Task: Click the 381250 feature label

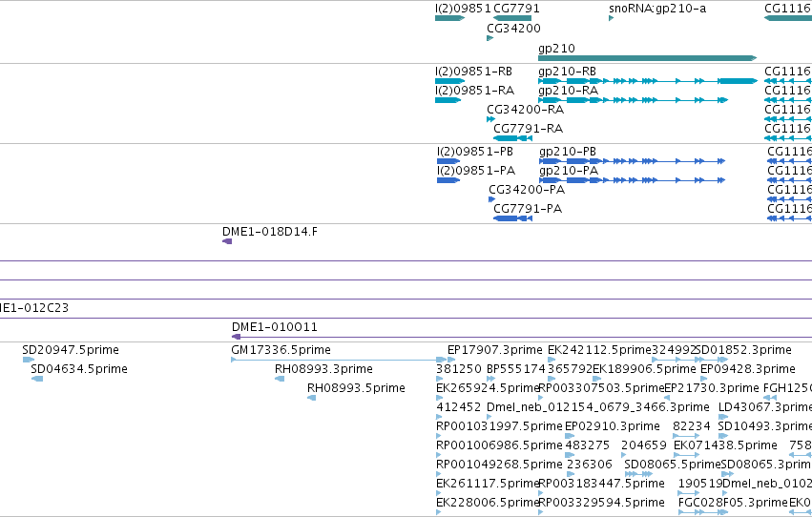Action: tap(459, 369)
